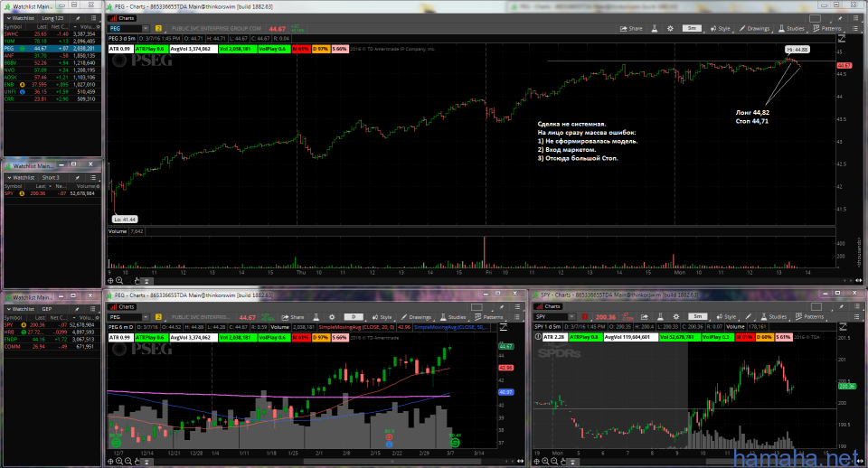Toggle the pin icon in main PEG chart header
This screenshot has width=868, height=468.
[840, 18]
